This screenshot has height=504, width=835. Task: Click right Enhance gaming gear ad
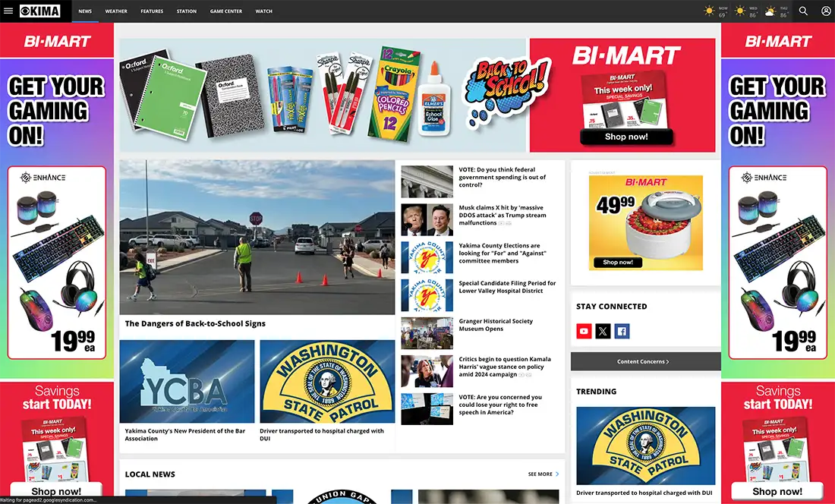(x=777, y=263)
